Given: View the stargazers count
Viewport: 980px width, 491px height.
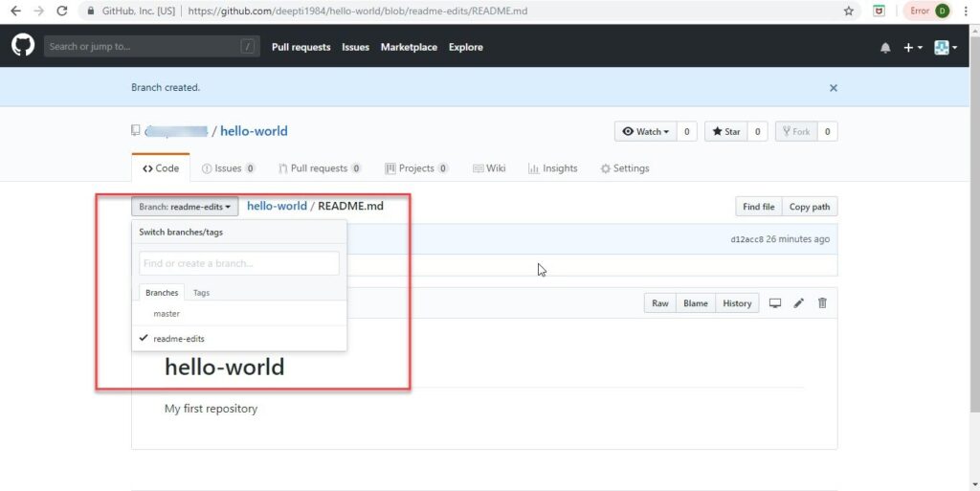Looking at the screenshot, I should point(758,131).
